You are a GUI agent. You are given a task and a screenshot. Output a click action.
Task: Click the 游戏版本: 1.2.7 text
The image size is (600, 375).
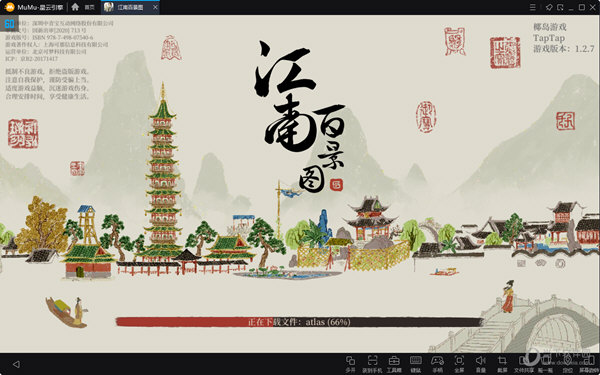[564, 49]
